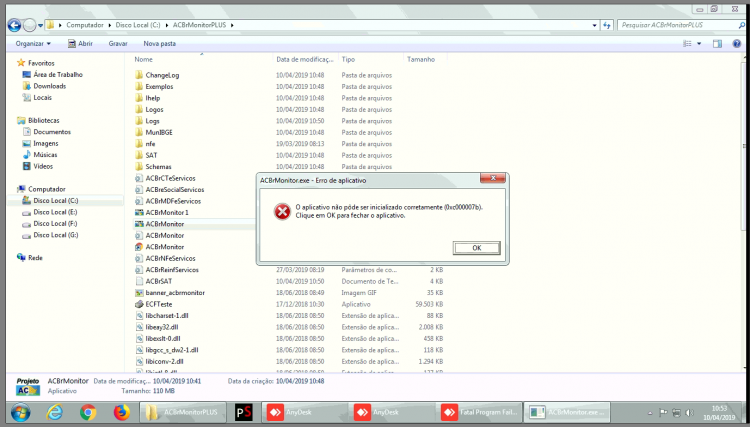This screenshot has height=427, width=750.
Task: Click the PS application taskbar icon
Action: pyautogui.click(x=243, y=412)
